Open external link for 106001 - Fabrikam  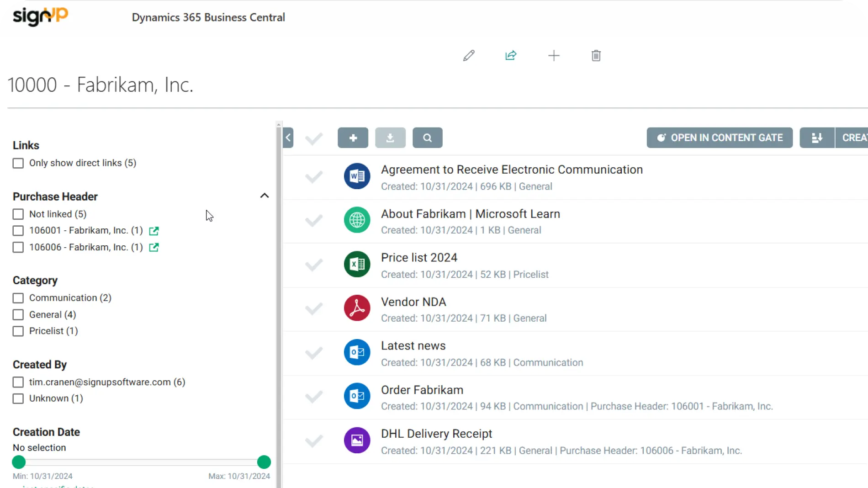[x=154, y=231]
